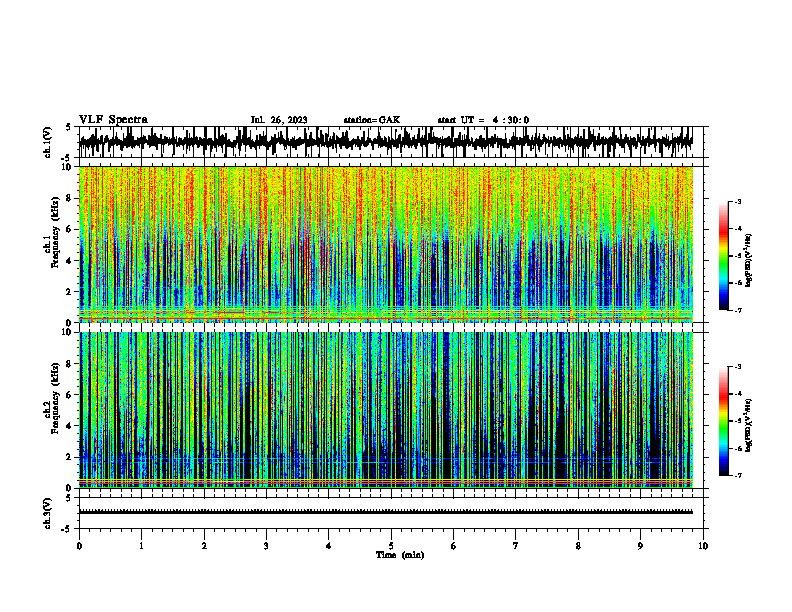Click the 9 minute tick on time axis

pos(640,546)
